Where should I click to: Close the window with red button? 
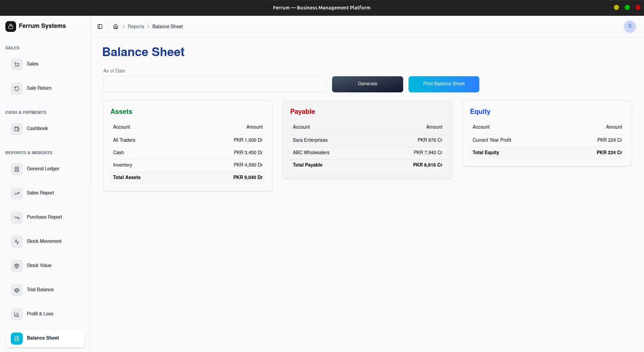coord(638,8)
